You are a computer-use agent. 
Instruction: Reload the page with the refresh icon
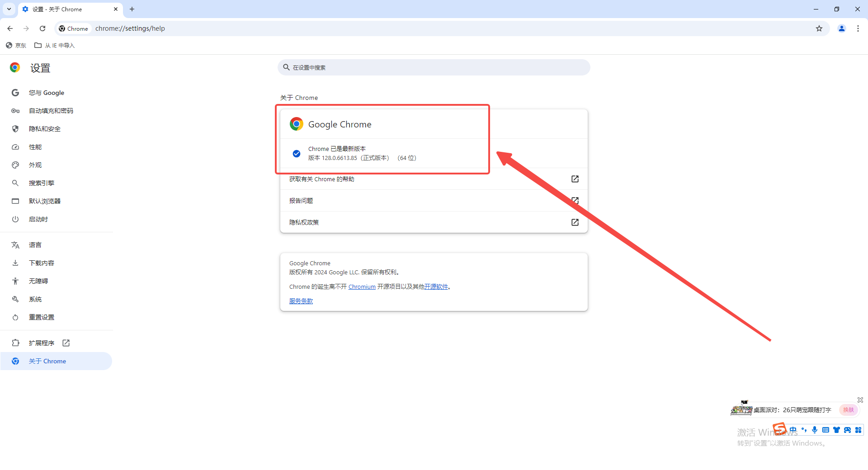tap(42, 28)
